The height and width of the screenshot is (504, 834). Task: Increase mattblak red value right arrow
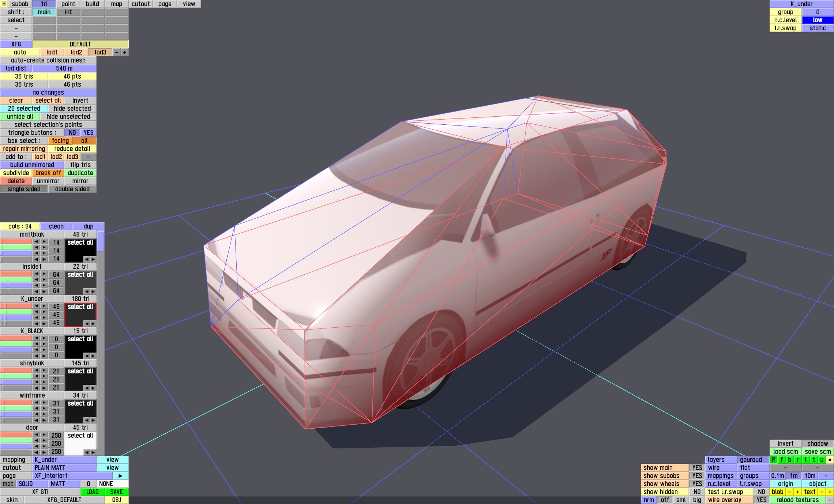click(x=44, y=242)
